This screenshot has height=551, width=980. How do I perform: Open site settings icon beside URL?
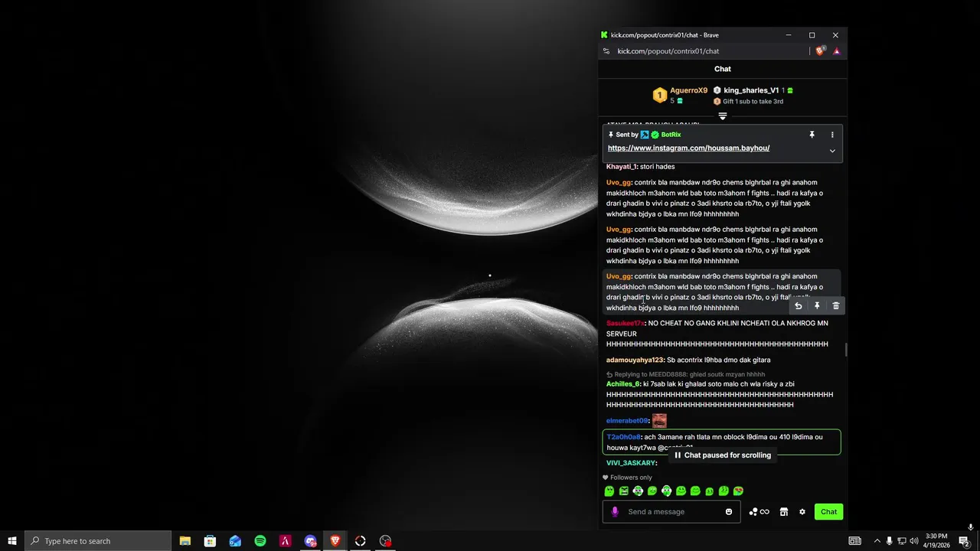pyautogui.click(x=606, y=51)
